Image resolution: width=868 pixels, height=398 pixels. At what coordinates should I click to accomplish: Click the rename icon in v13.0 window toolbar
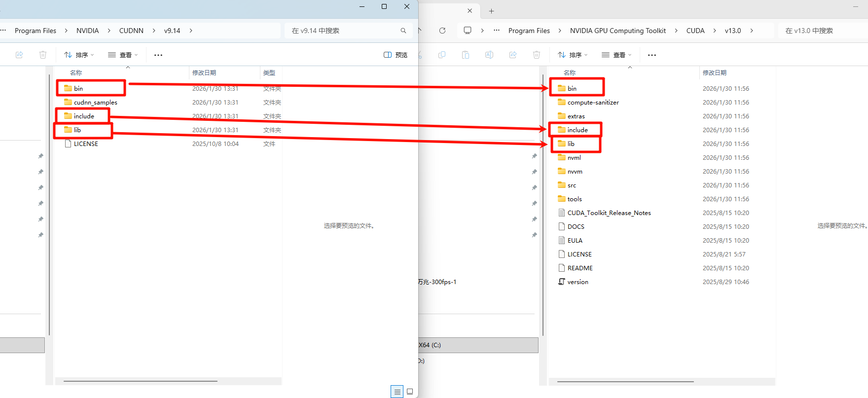pos(489,55)
